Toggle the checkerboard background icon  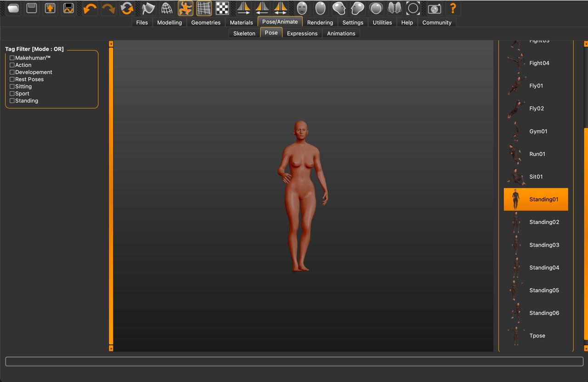pos(222,8)
